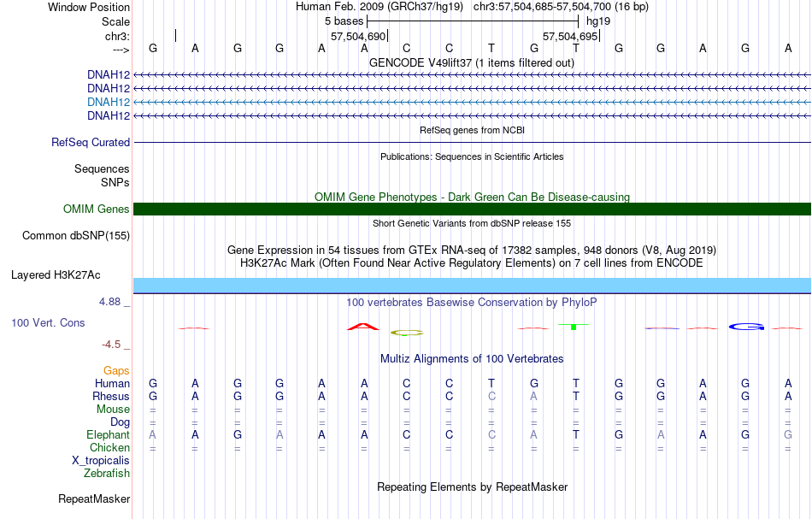The height and width of the screenshot is (519, 812).
Task: Click the olive C conservation logo letter
Action: (407, 333)
